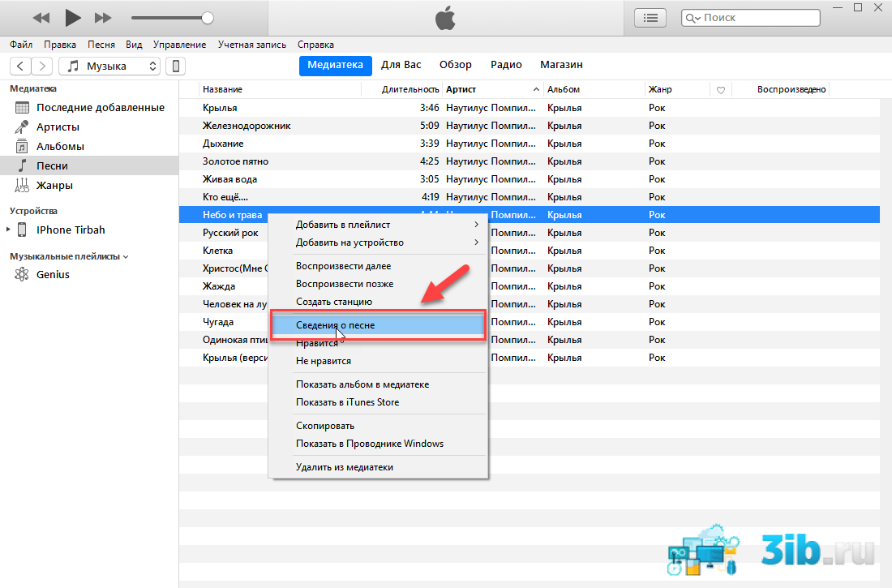The height and width of the screenshot is (588, 892).
Task: Start playback with the Play button
Action: pyautogui.click(x=72, y=18)
